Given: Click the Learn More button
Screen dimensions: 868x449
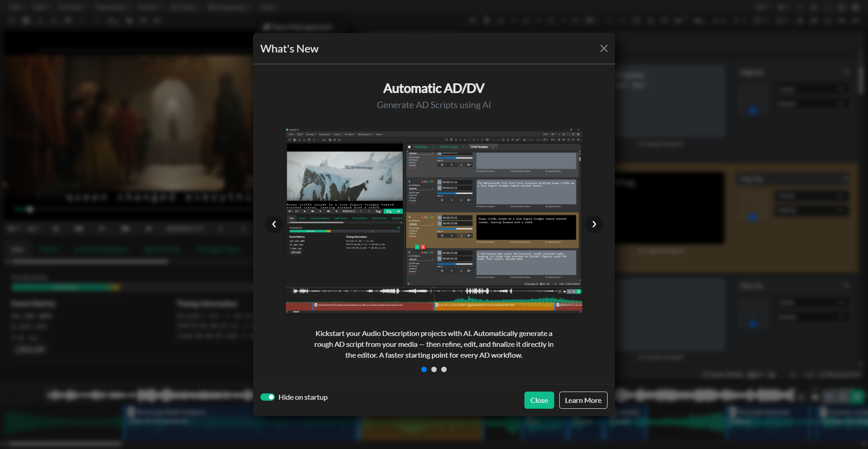Looking at the screenshot, I should [x=583, y=400].
